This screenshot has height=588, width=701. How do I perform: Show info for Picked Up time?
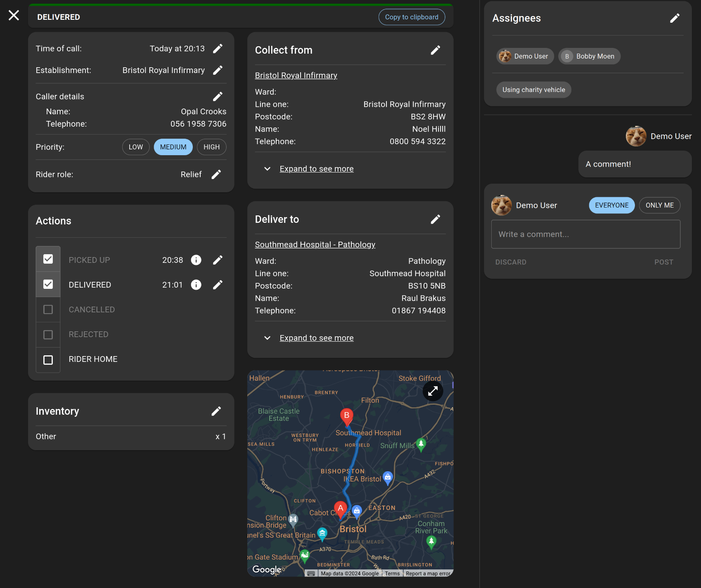tap(196, 260)
